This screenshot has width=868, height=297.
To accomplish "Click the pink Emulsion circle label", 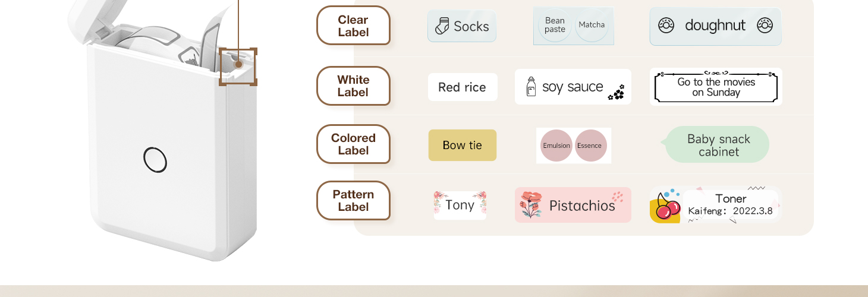I will 556,146.
